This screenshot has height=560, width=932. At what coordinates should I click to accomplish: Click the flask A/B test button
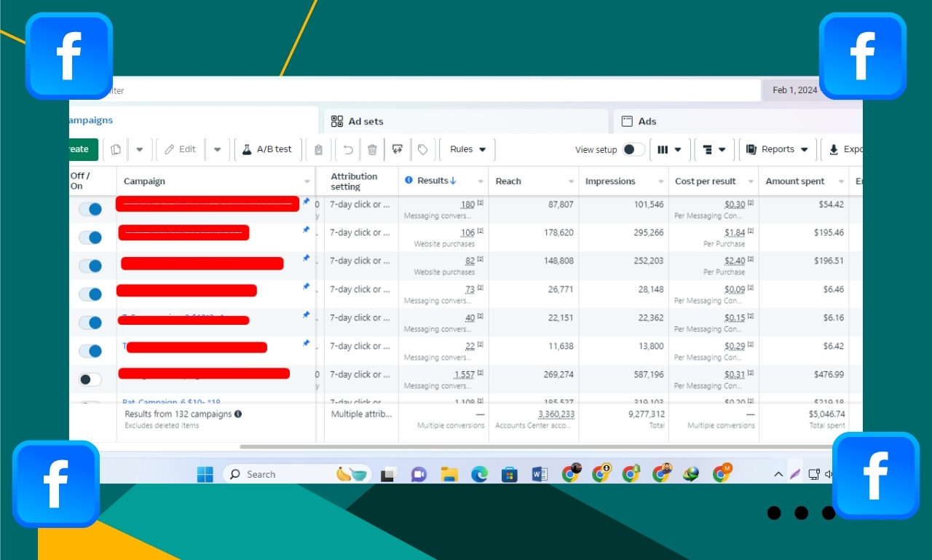point(266,149)
